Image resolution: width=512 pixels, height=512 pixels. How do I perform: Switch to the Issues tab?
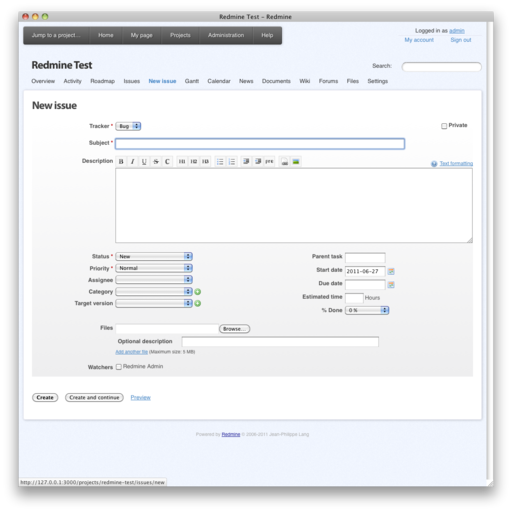pyautogui.click(x=132, y=81)
